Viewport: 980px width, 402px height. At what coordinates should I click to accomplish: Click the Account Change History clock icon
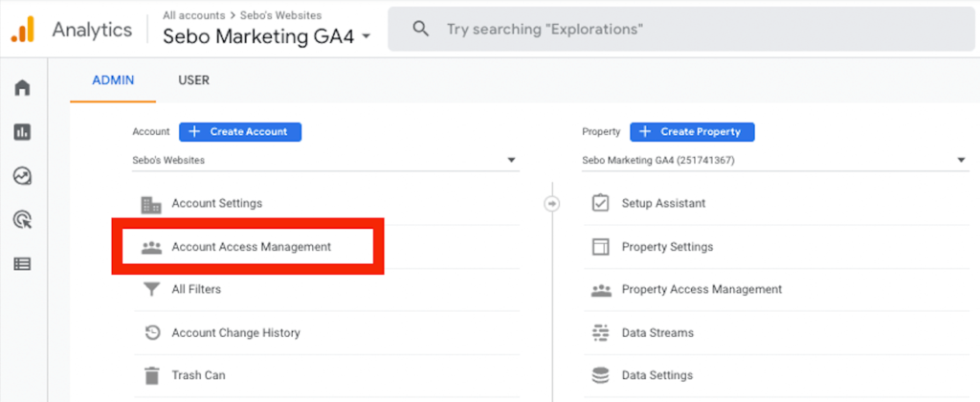pyautogui.click(x=152, y=332)
